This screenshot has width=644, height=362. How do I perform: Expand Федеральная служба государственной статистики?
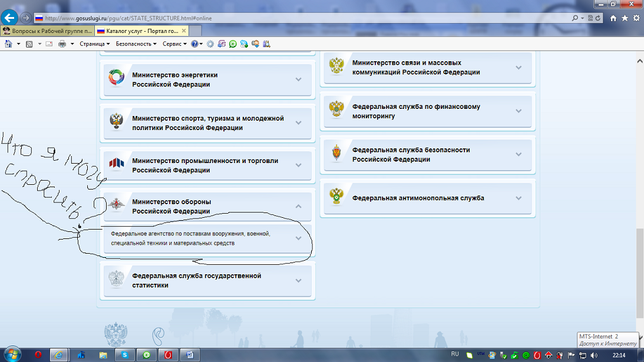299,281
